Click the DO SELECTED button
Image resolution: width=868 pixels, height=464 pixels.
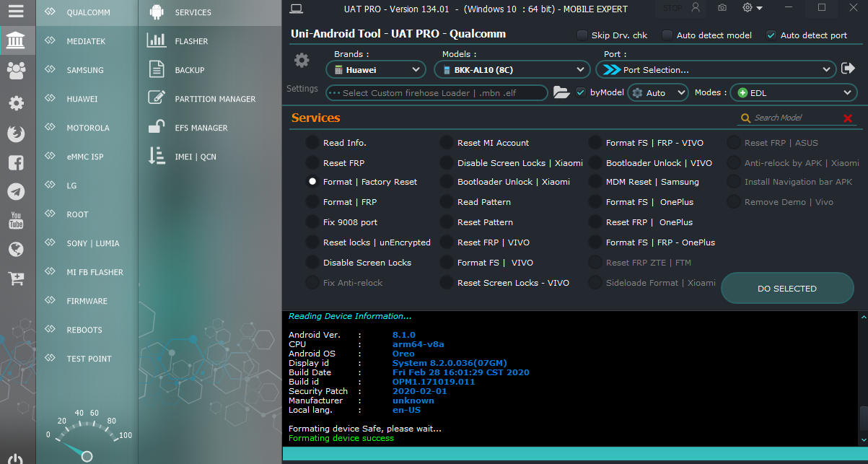click(787, 289)
